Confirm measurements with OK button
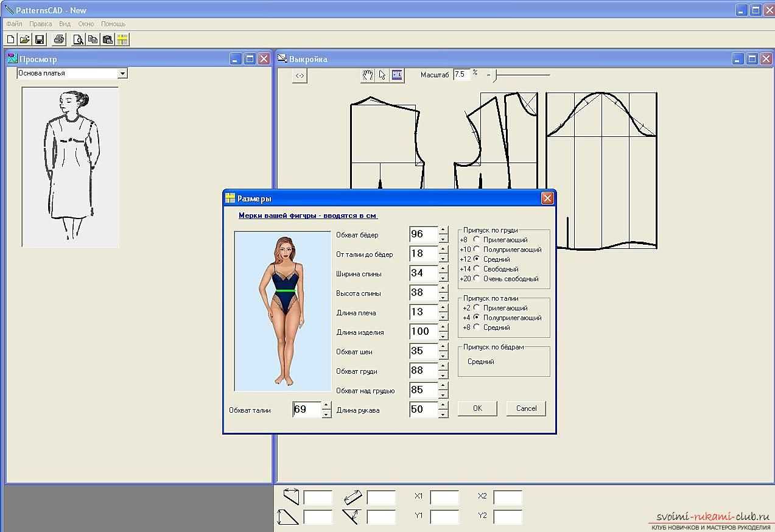The height and width of the screenshot is (532, 775). coord(477,408)
